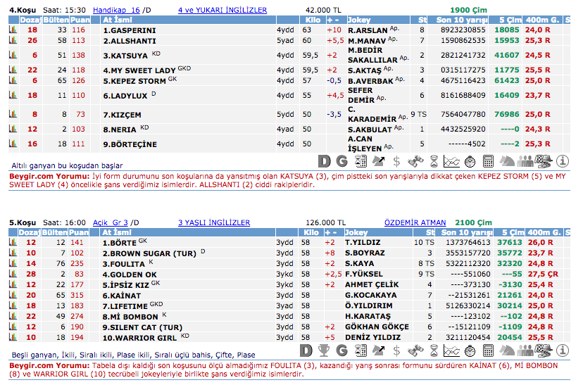The height and width of the screenshot is (392, 583).
Task: Open the calculator icon in race 5 toolbar
Action: coord(488,350)
